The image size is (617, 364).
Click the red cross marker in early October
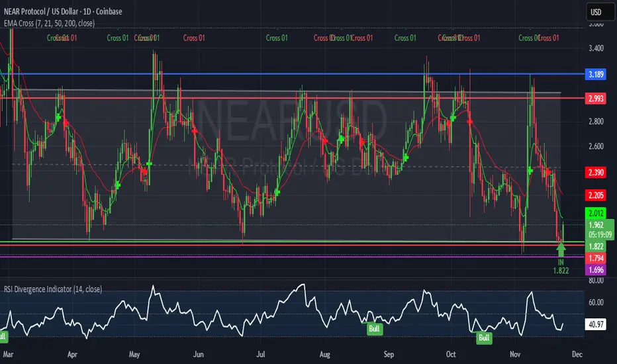point(469,122)
